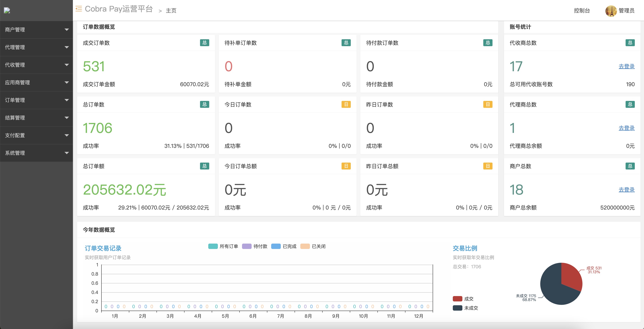
Task: Click the 1706 总订单数 value
Action: (x=97, y=128)
